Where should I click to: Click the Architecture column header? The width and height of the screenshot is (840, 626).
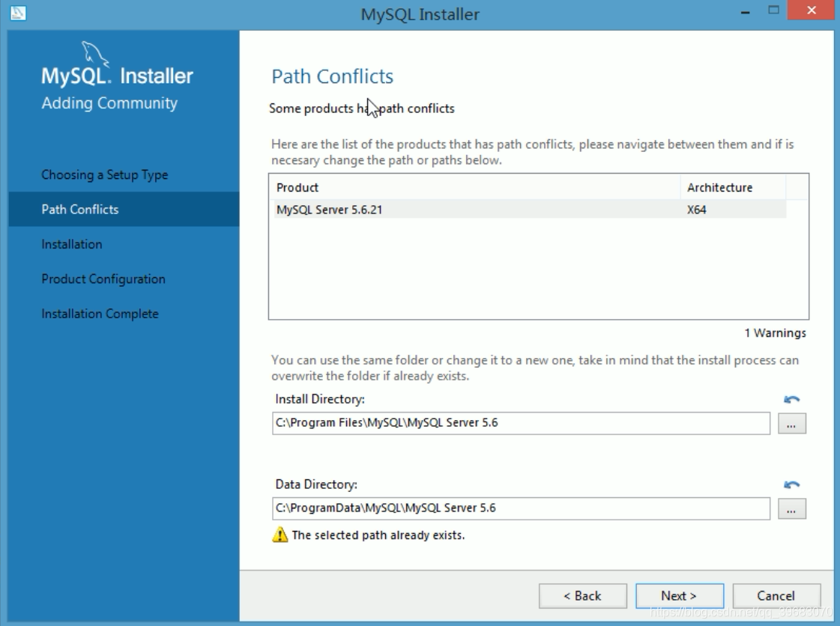[733, 187]
